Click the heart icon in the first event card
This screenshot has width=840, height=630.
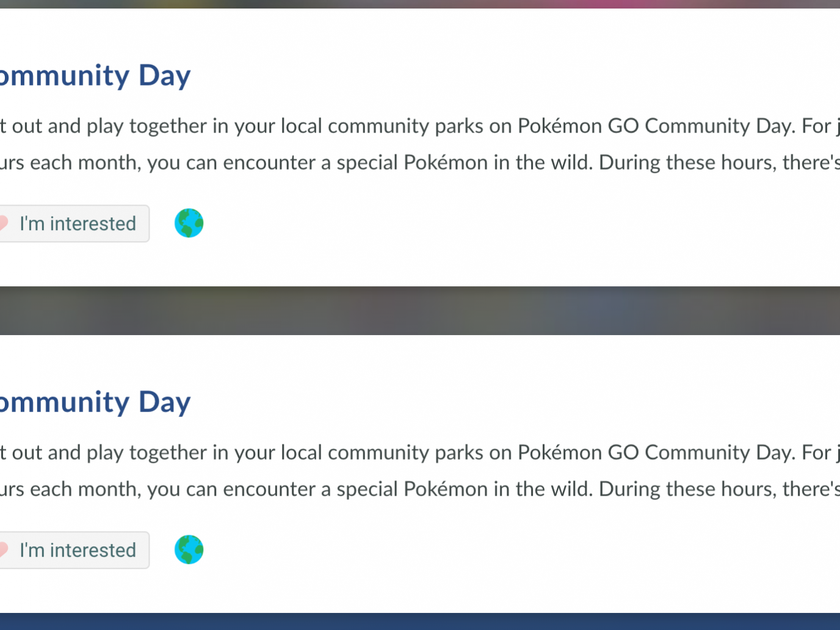click(x=3, y=223)
